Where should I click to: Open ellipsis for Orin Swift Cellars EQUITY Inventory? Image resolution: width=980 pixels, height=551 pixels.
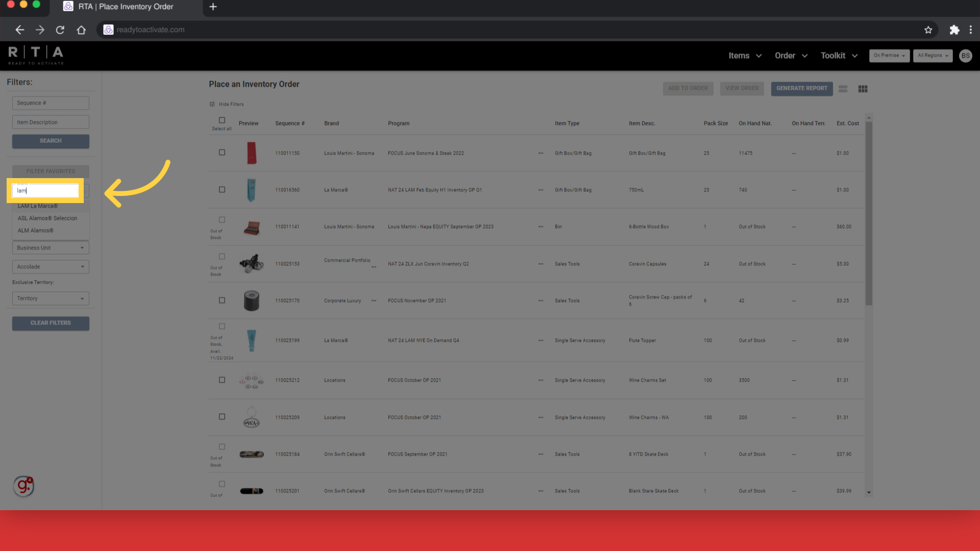pos(541,491)
